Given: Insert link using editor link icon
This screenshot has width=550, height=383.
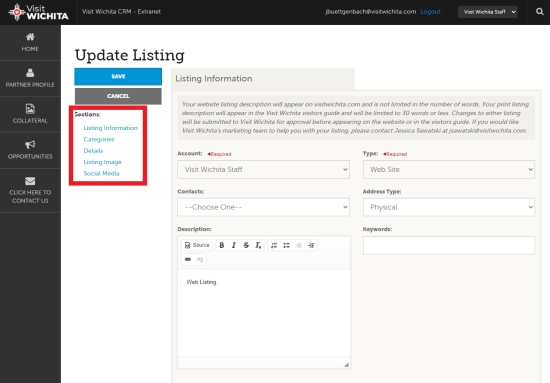Looking at the screenshot, I should [x=188, y=260].
